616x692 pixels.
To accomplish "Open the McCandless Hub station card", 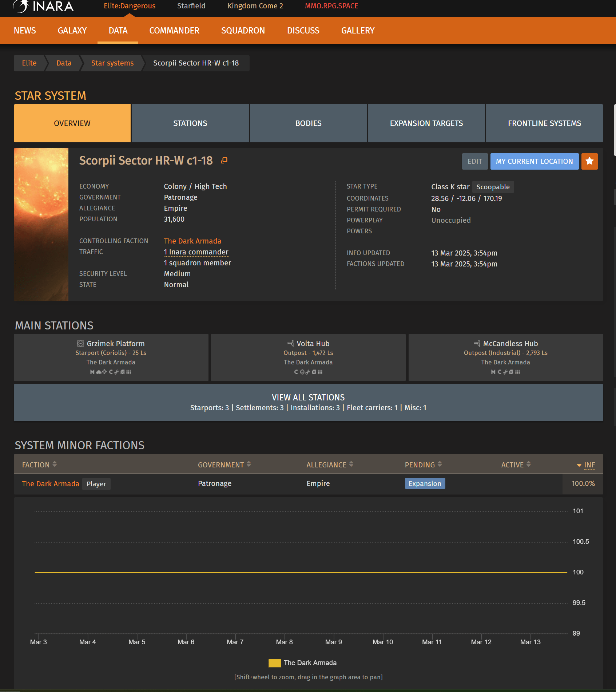I will (x=506, y=357).
